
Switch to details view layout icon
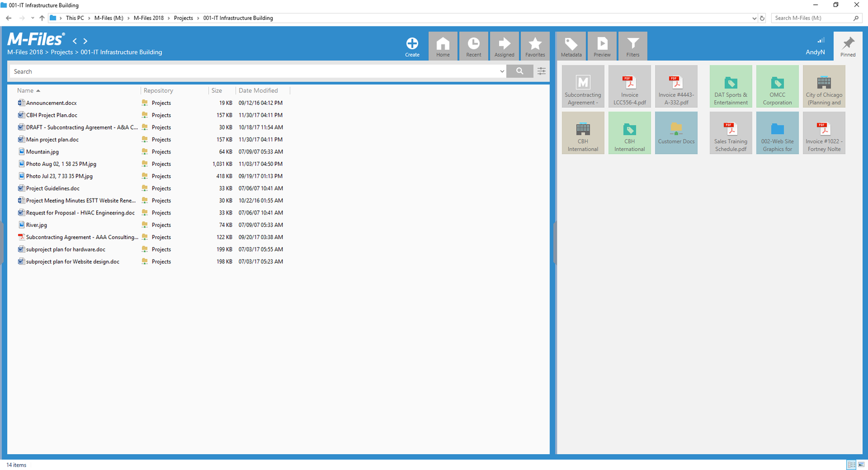(851, 465)
